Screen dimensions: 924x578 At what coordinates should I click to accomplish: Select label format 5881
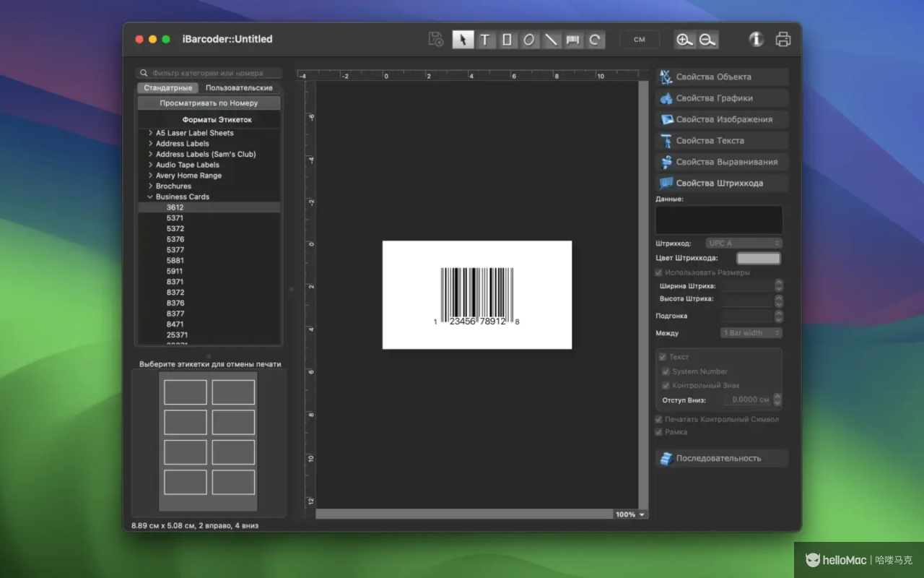[209, 260]
